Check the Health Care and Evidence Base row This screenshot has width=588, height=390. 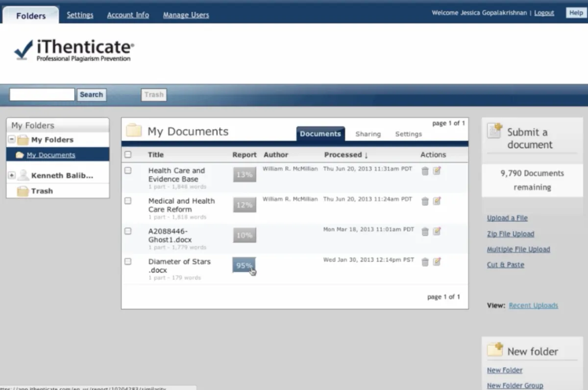pyautogui.click(x=128, y=170)
